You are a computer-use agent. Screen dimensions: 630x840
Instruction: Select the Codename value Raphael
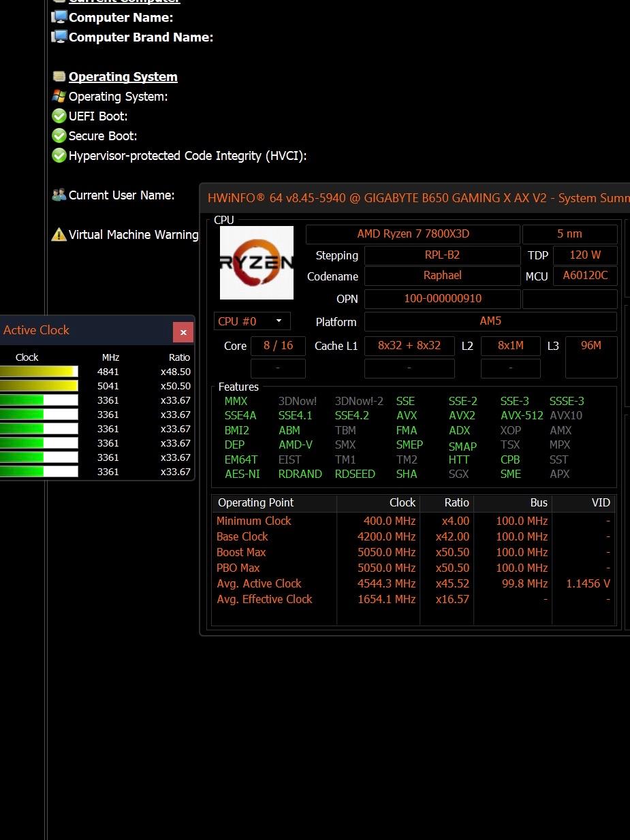tap(443, 276)
